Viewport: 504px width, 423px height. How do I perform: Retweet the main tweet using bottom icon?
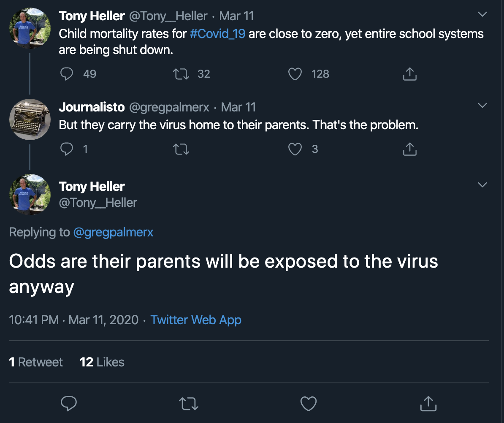point(188,404)
